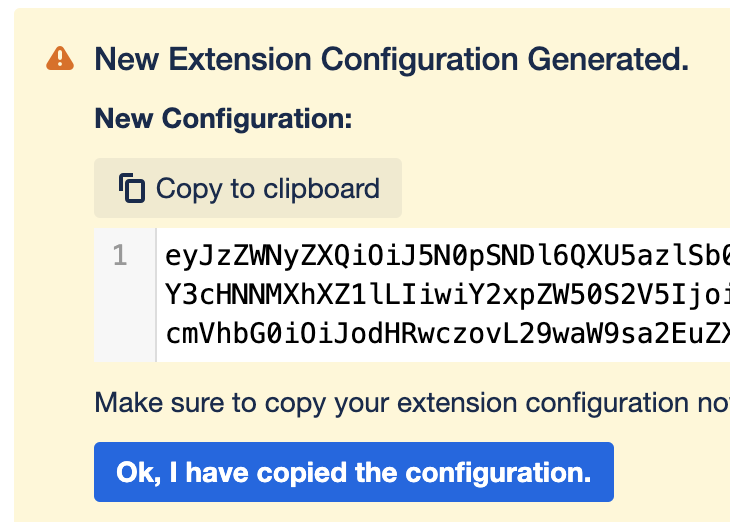Click the word "New" starting the alert heading
This screenshot has height=522, width=730.
point(127,59)
